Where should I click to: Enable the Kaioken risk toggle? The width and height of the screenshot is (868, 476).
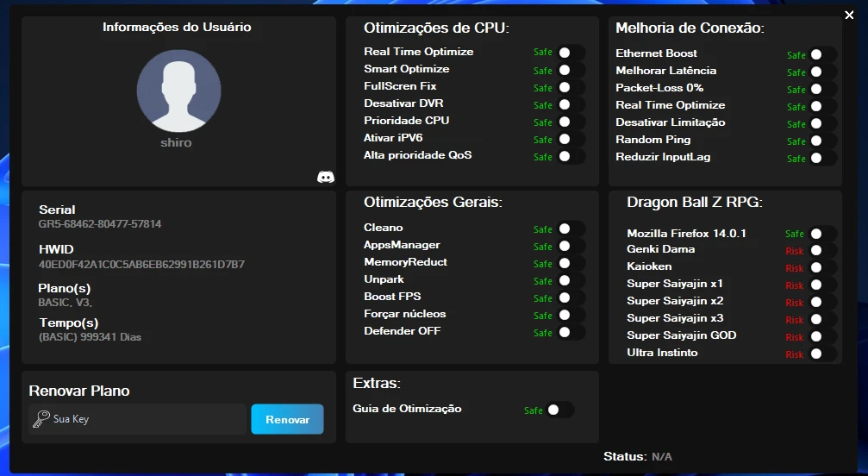point(822,267)
